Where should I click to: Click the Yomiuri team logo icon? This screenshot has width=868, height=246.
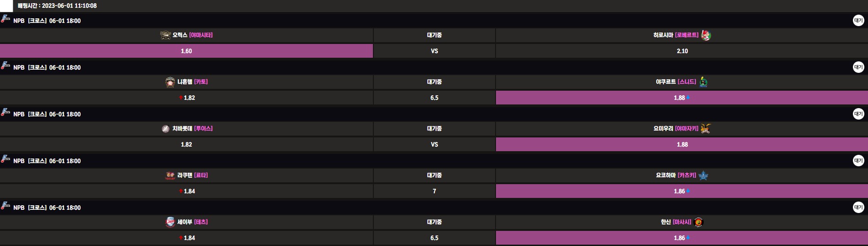705,129
